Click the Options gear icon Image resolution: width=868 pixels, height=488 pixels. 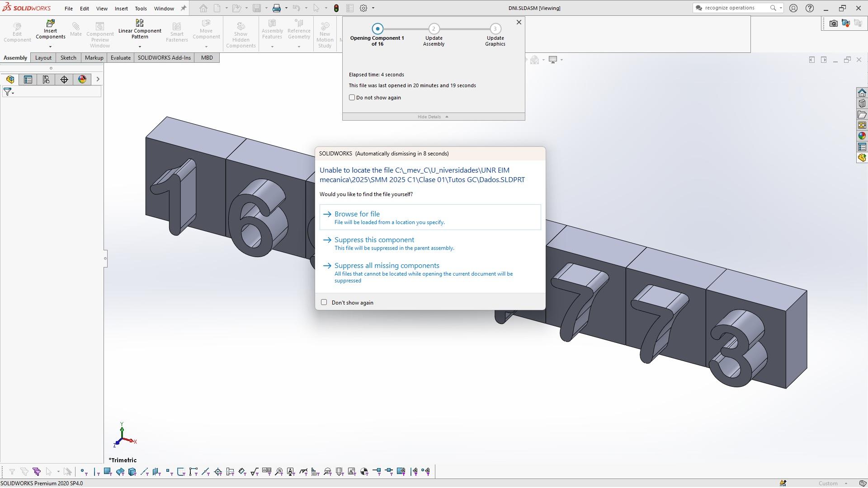click(x=363, y=8)
